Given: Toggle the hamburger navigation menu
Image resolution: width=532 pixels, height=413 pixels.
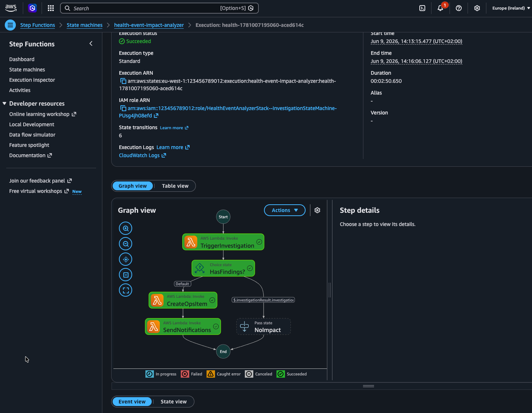Looking at the screenshot, I should coord(10,25).
